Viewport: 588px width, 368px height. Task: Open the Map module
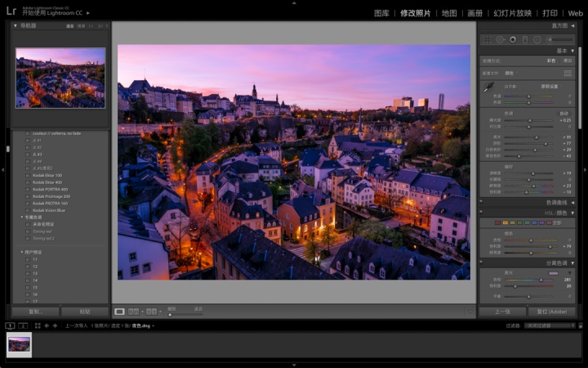449,13
